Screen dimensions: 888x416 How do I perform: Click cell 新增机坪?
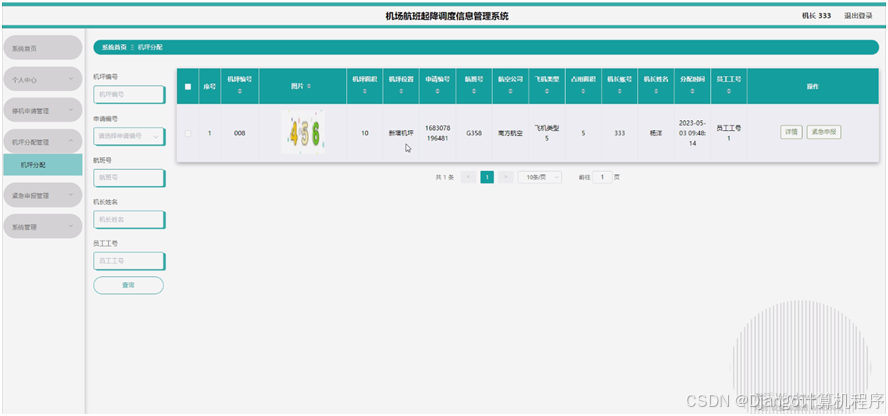click(401, 134)
